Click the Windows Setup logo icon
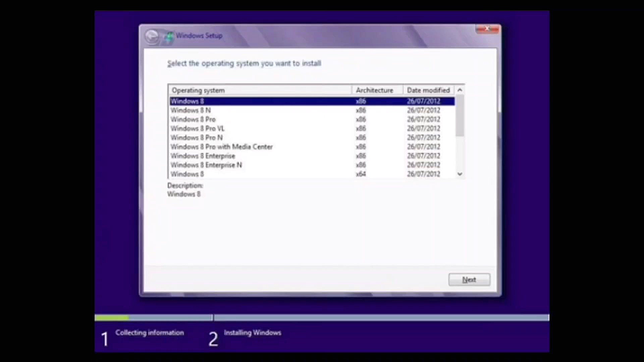The image size is (644, 362). [169, 36]
